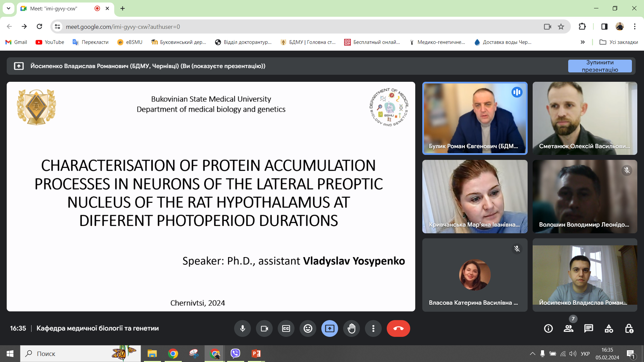
Task: Open the Усі закладки bookmarks folder
Action: click(619, 42)
